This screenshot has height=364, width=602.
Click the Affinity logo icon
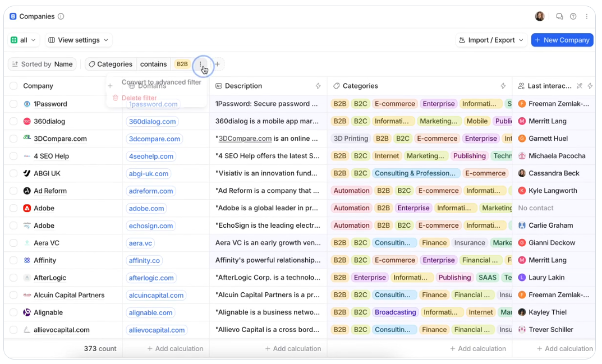pos(27,260)
